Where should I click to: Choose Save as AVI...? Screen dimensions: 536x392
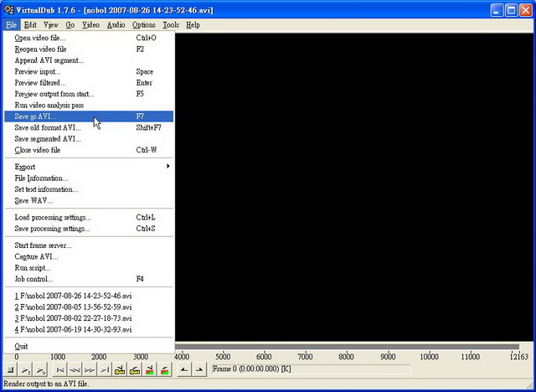89,116
